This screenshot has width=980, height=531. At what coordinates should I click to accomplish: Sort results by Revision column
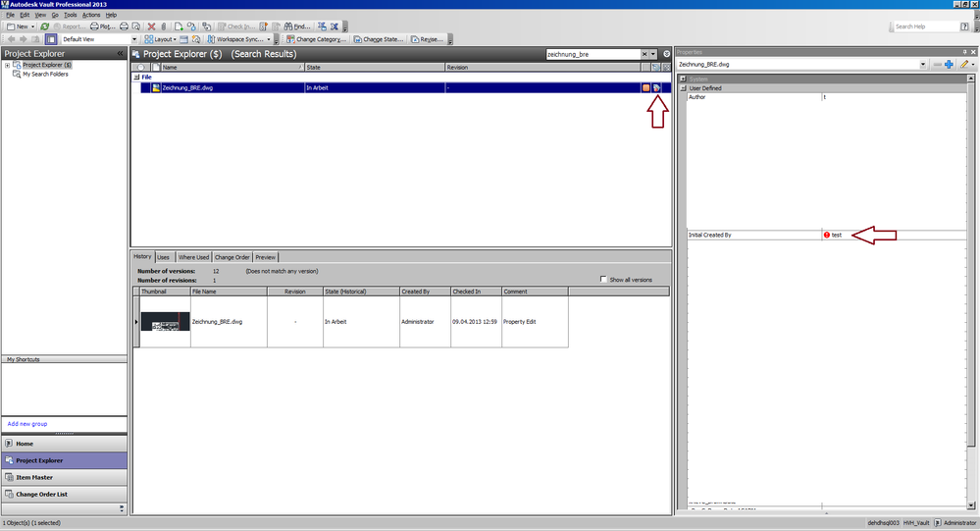(542, 67)
